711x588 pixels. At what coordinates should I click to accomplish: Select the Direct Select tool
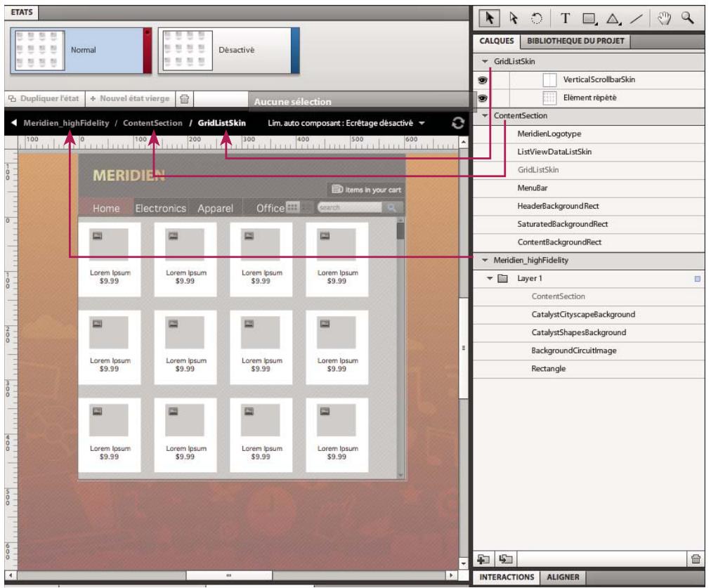pyautogui.click(x=514, y=18)
